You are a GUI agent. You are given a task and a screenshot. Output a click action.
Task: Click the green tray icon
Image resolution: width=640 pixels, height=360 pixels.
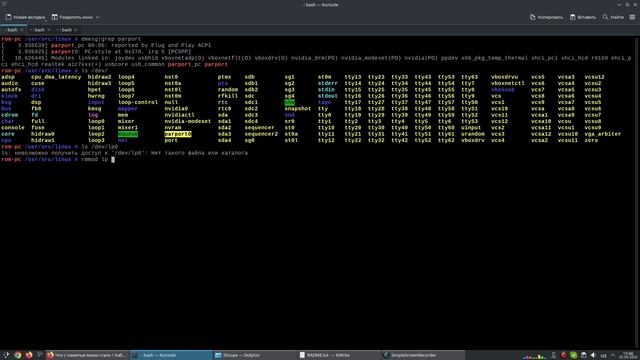[x=573, y=356]
